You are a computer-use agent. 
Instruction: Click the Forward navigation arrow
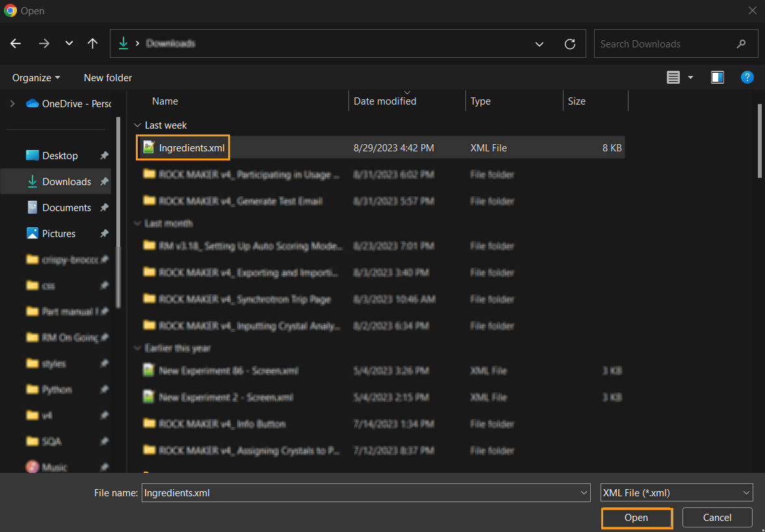[x=44, y=44]
